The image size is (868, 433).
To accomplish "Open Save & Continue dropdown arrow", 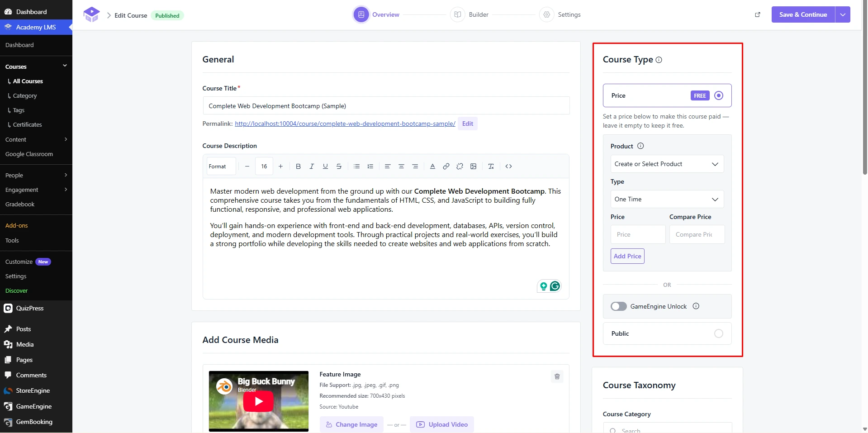I will tap(843, 14).
